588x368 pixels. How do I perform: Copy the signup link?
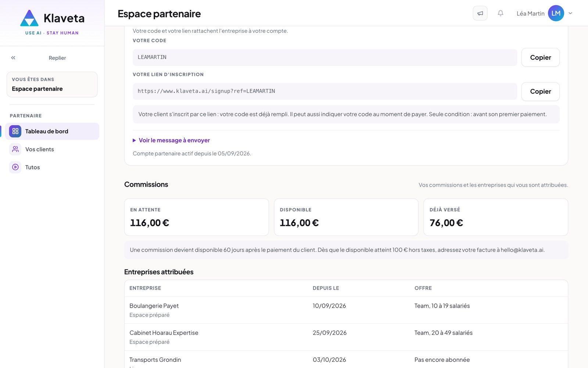click(x=540, y=92)
